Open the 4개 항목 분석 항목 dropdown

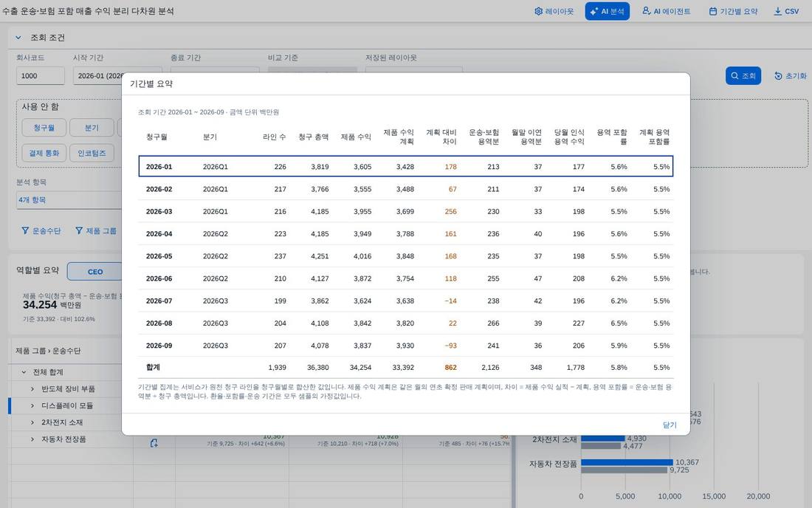pos(69,200)
